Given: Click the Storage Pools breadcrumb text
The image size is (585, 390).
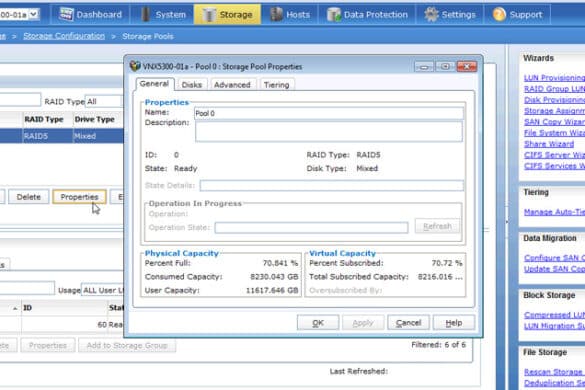Looking at the screenshot, I should point(148,36).
